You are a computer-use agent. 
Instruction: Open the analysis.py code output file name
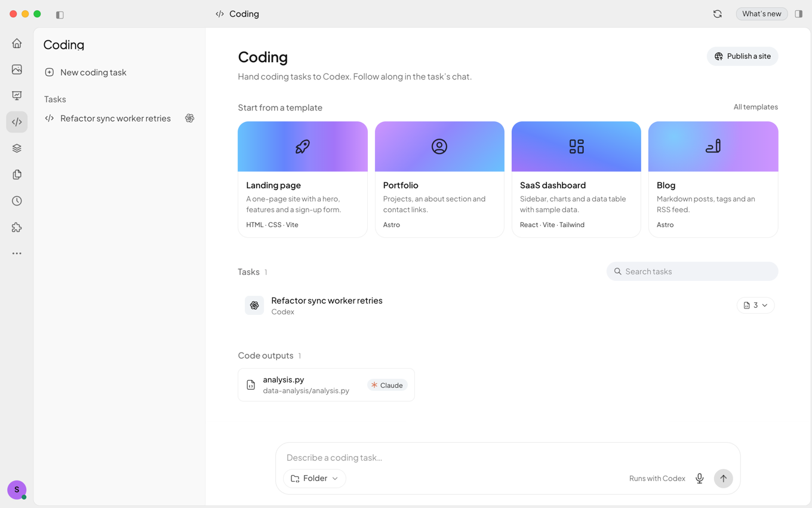[284, 380]
